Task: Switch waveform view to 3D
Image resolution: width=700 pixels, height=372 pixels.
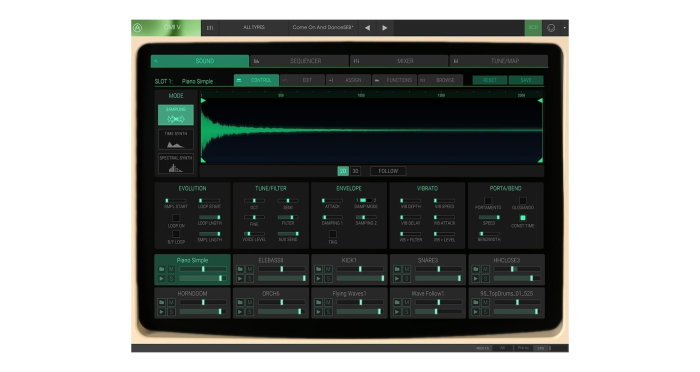Action: point(355,171)
